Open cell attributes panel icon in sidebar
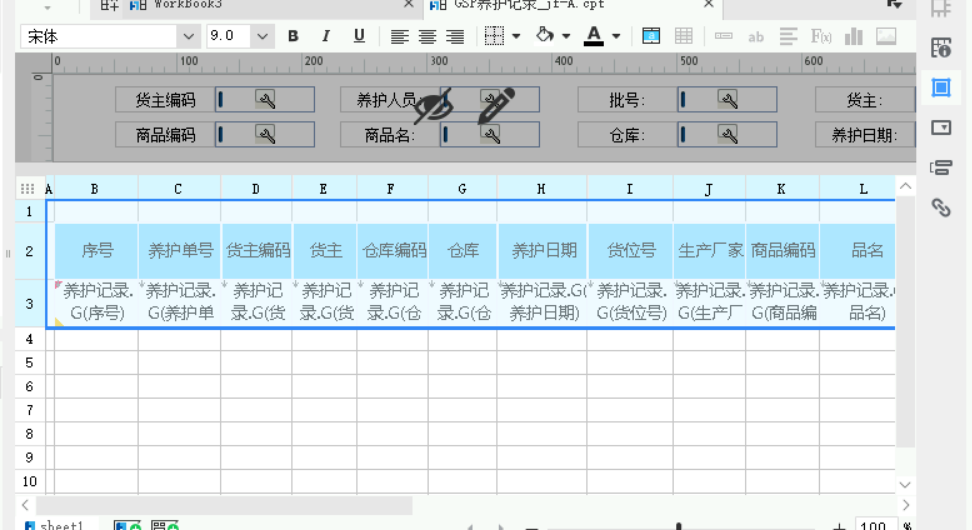 click(941, 47)
